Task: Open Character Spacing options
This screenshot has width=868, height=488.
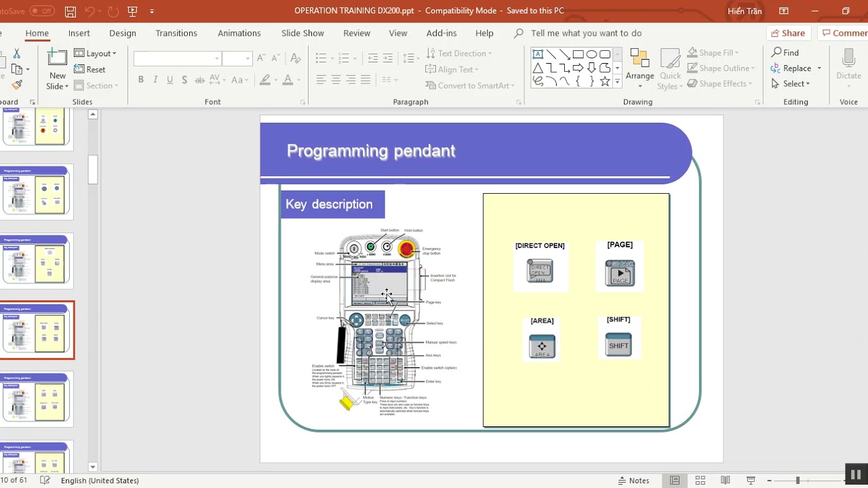Action: point(219,80)
